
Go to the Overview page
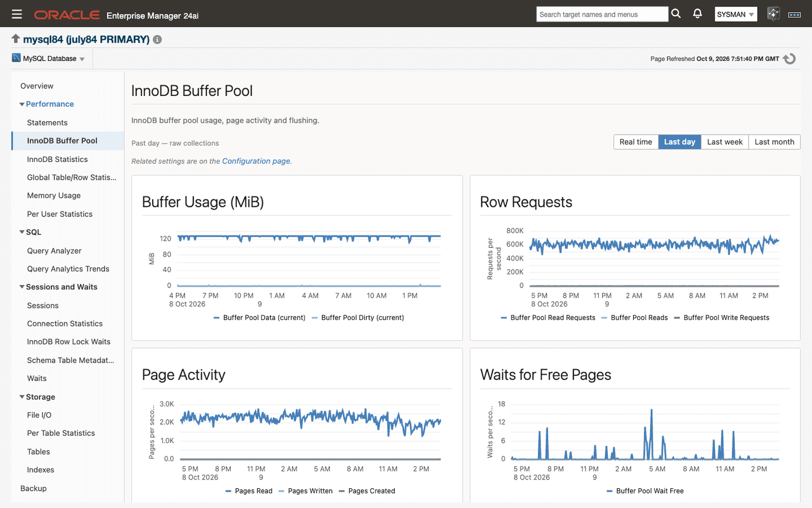(x=37, y=86)
